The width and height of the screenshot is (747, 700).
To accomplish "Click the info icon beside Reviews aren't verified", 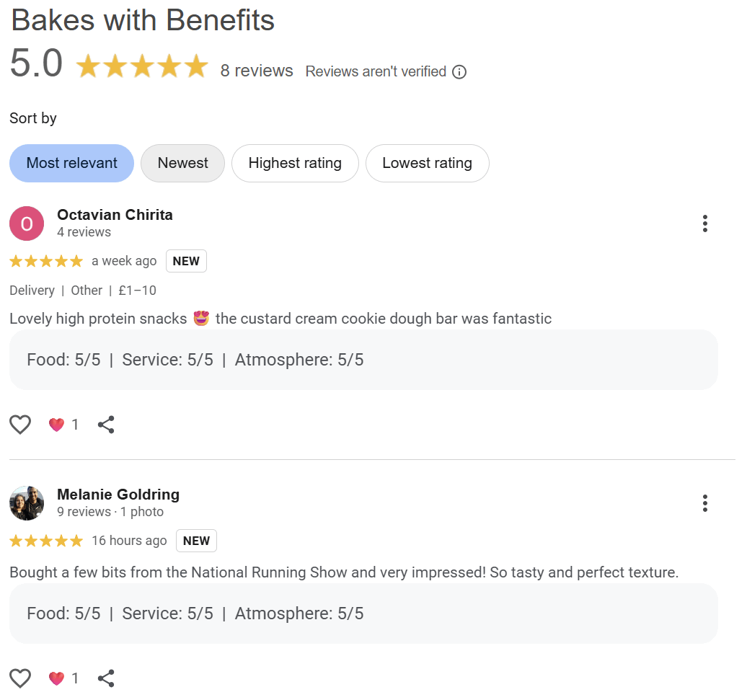I will pyautogui.click(x=459, y=72).
